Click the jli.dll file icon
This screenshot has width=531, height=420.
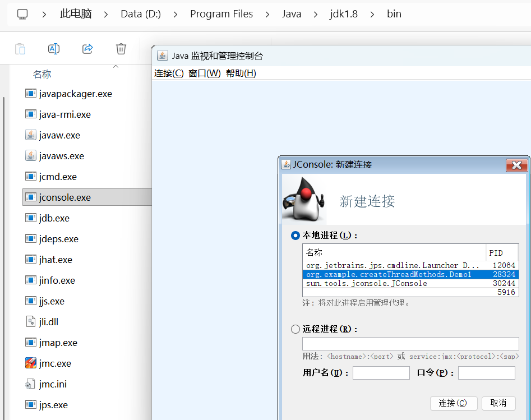tap(31, 321)
